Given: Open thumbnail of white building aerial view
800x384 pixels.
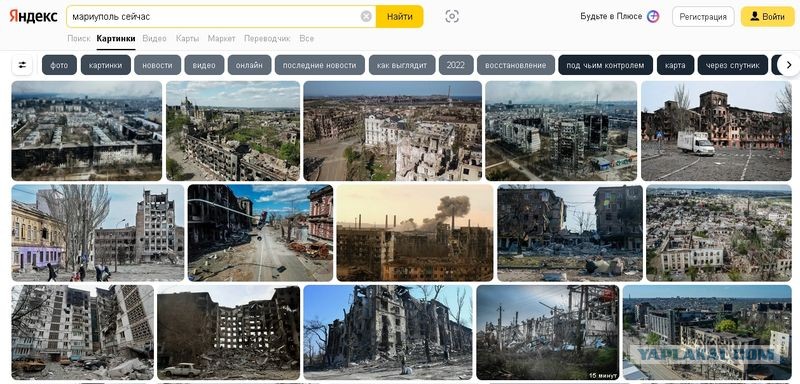Looking at the screenshot, I should point(392,131).
